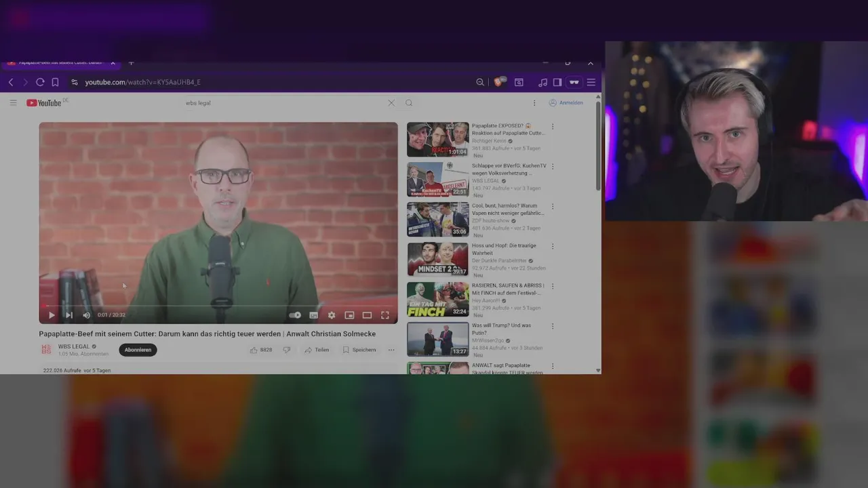Open site info icon beside URL

coord(75,82)
